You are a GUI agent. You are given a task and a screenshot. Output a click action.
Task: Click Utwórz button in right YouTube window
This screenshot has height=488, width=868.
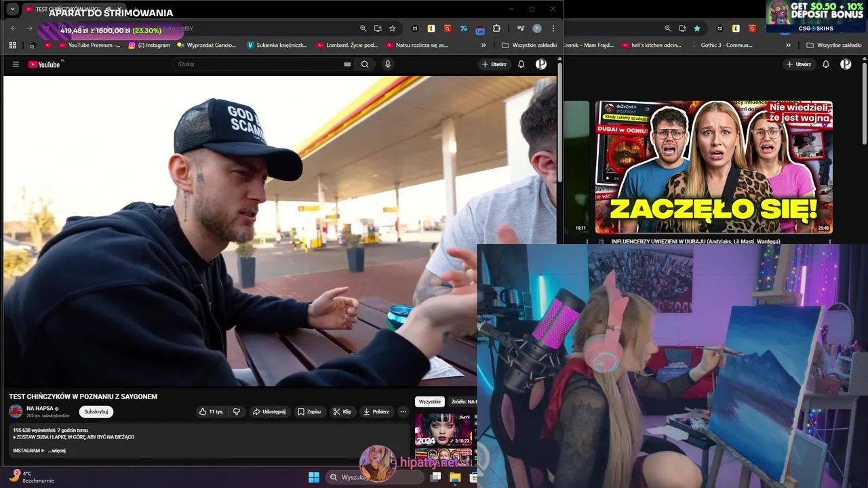(x=798, y=64)
